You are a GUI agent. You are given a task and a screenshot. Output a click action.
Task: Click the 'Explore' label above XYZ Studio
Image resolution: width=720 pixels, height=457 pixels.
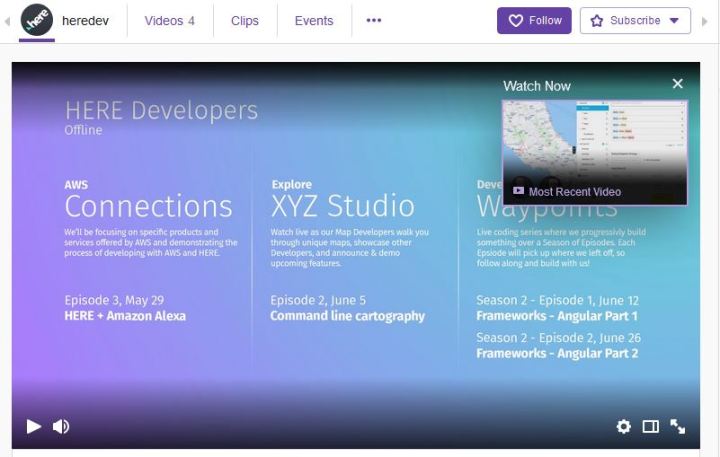pyautogui.click(x=292, y=185)
